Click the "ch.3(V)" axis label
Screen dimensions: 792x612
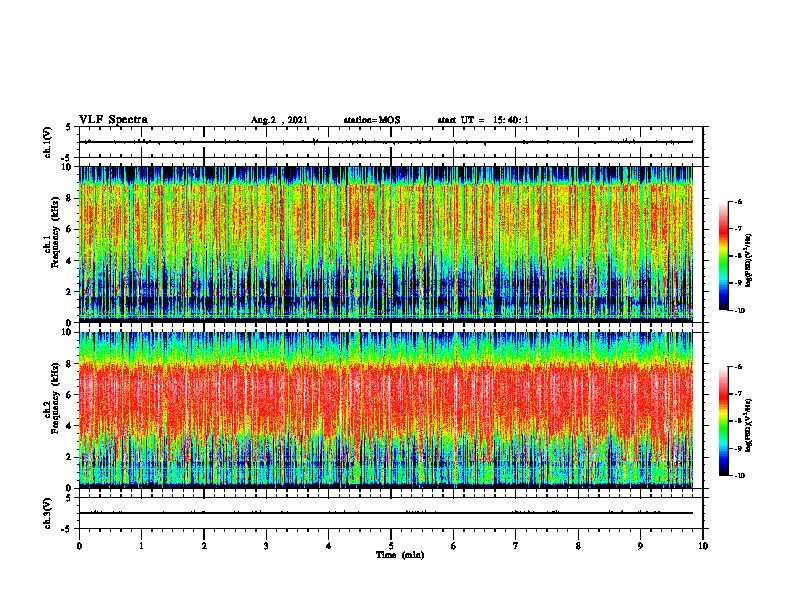coord(47,514)
